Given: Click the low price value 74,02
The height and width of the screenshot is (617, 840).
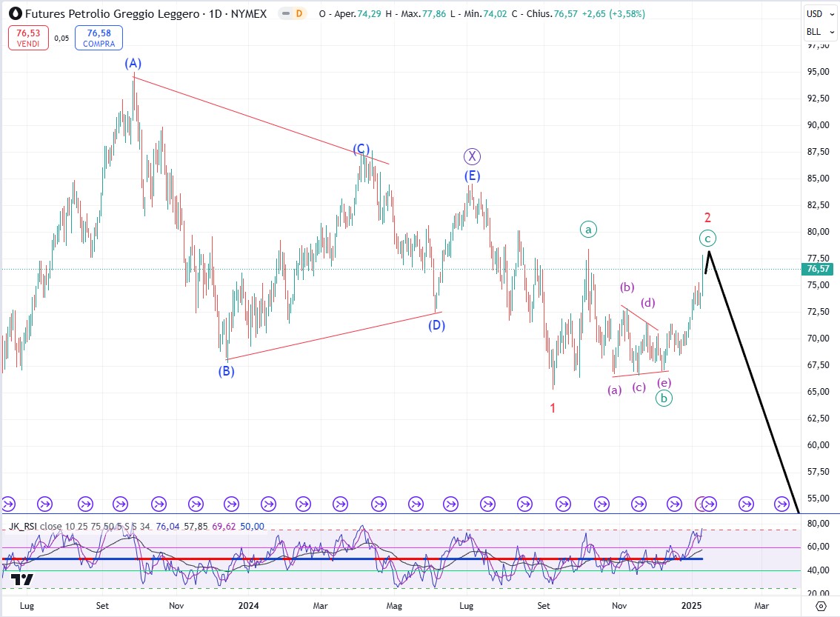Looking at the screenshot, I should tap(495, 14).
